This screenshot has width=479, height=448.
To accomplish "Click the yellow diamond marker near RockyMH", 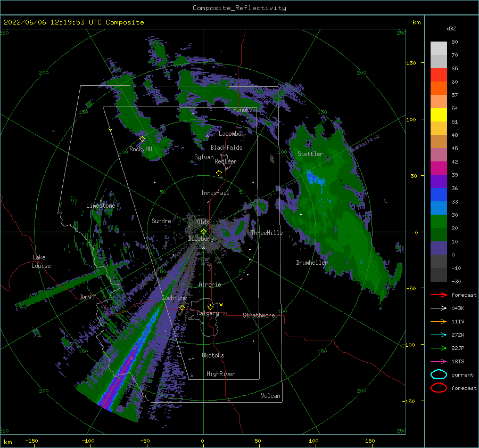I will (x=142, y=139).
